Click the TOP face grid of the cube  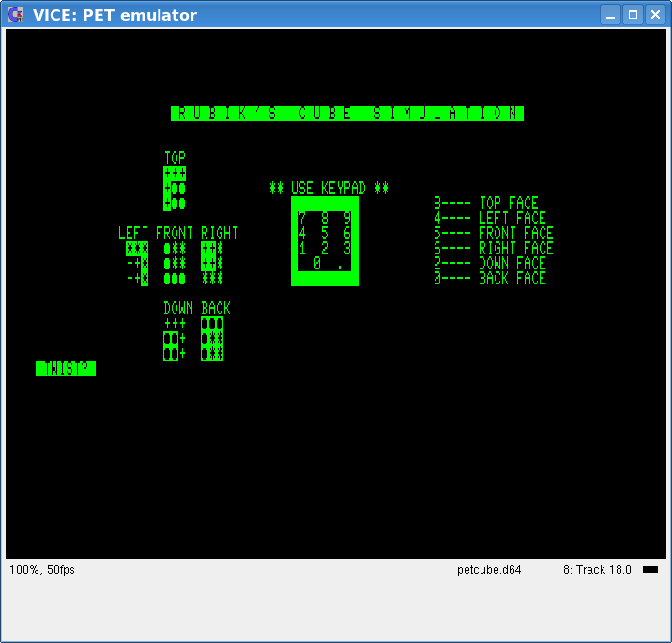click(175, 189)
